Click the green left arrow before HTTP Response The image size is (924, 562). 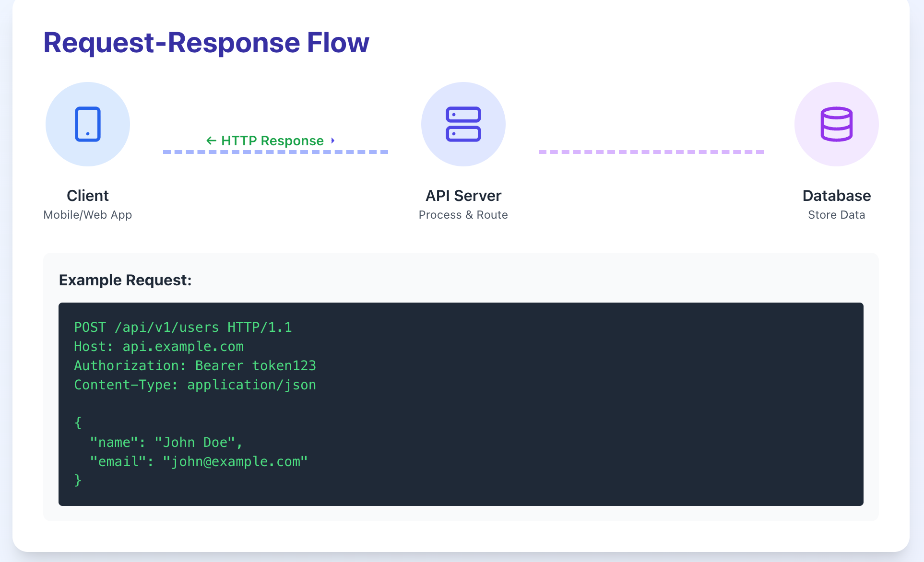(x=211, y=140)
